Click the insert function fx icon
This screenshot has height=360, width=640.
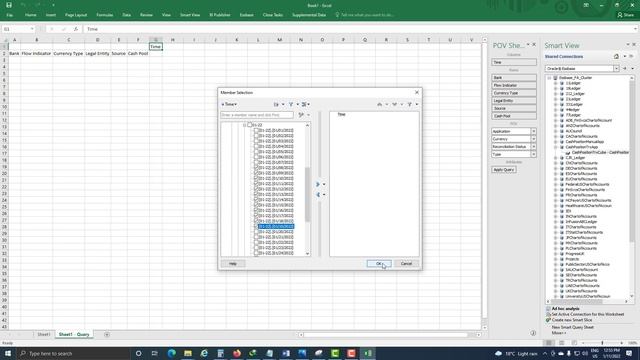[x=76, y=29]
